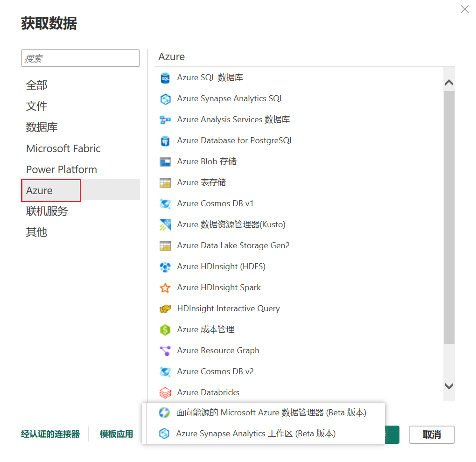The width and height of the screenshot is (476, 462).
Task: Select Azure Analysis Services 数据库 text
Action: pos(233,119)
